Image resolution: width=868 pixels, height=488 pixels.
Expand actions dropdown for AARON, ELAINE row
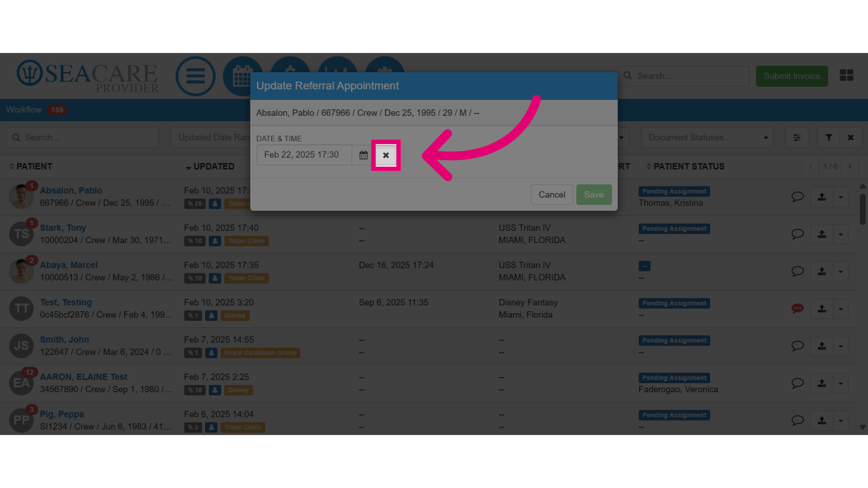coord(840,383)
